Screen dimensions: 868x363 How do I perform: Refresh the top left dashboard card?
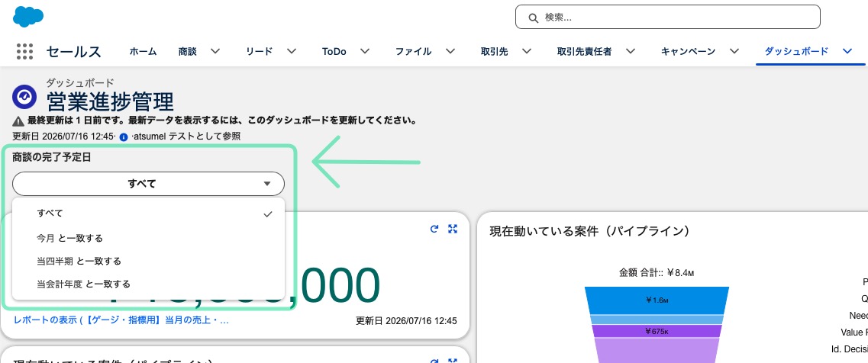(x=434, y=229)
